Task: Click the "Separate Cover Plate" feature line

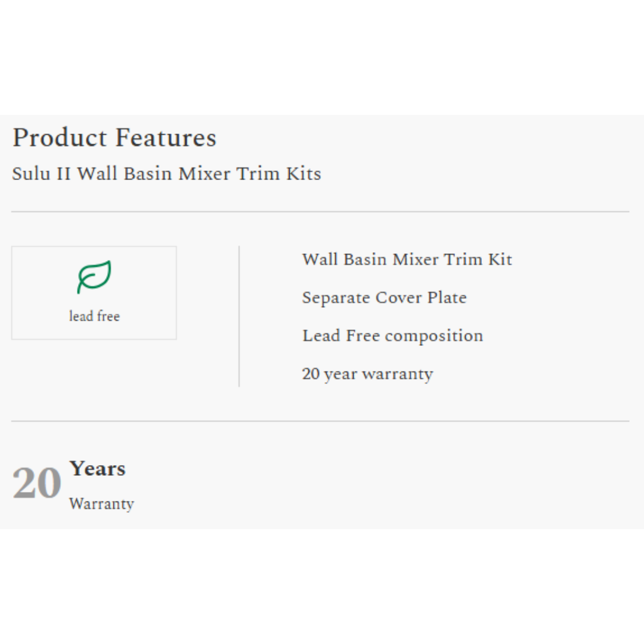Action: 384,298
